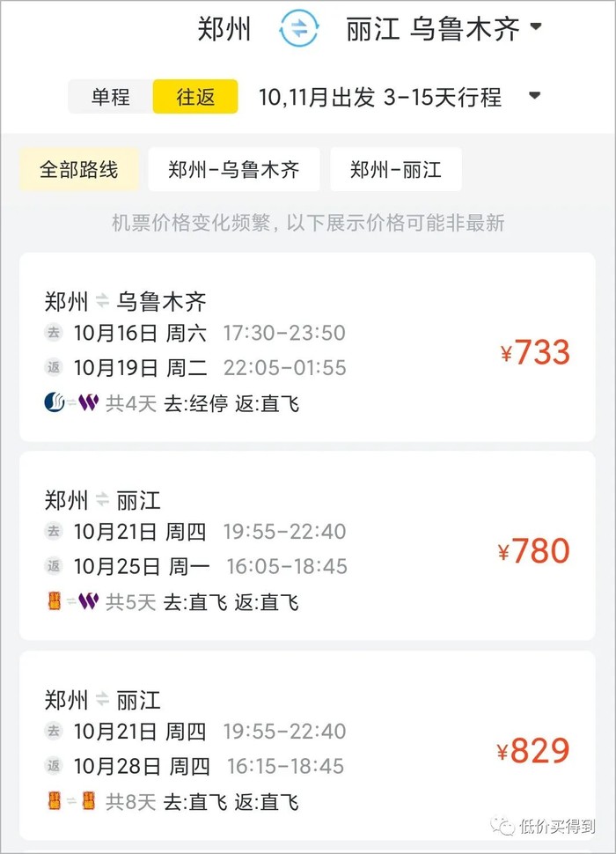This screenshot has height=854, width=616.
Task: Click airline logos on the ¥829 Lijiang flight
Action: [x=70, y=801]
